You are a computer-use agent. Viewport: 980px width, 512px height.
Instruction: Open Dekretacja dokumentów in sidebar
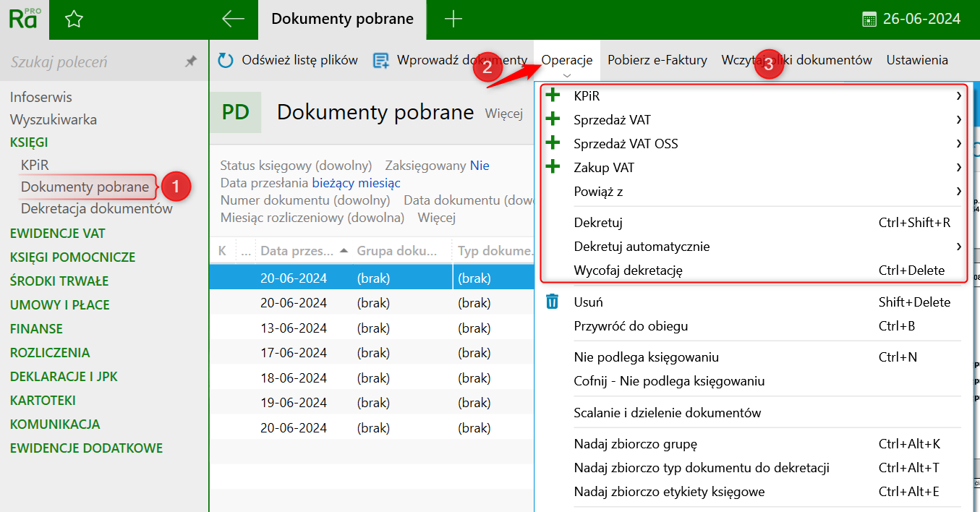click(97, 209)
